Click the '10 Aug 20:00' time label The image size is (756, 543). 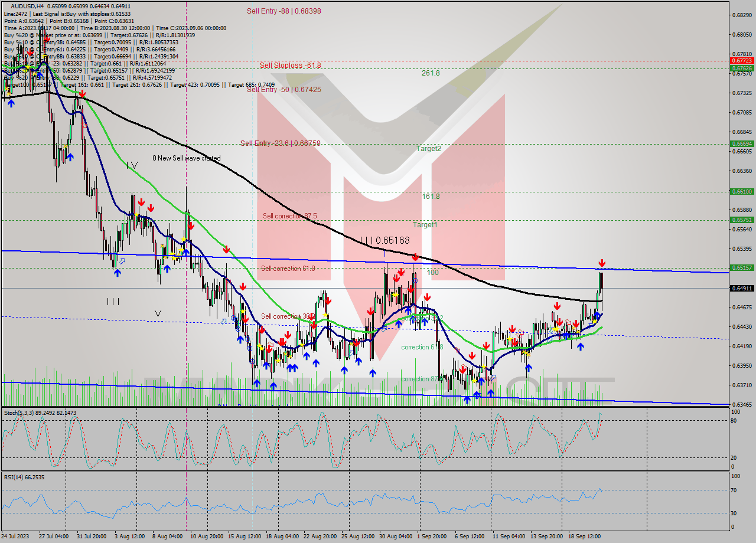tap(206, 537)
